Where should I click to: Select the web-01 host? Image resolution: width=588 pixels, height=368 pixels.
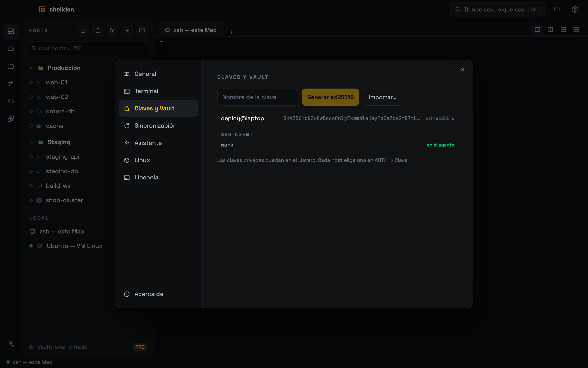[x=88, y=83]
